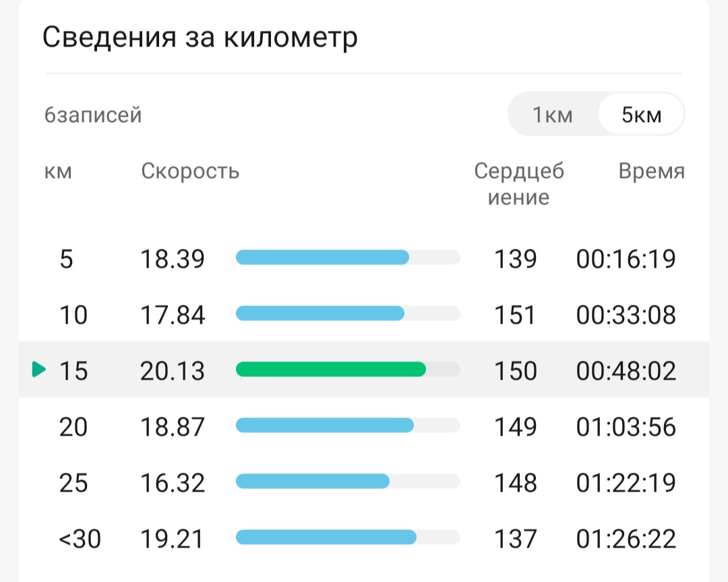Select the 10 km row
The image size is (728, 582).
[364, 314]
